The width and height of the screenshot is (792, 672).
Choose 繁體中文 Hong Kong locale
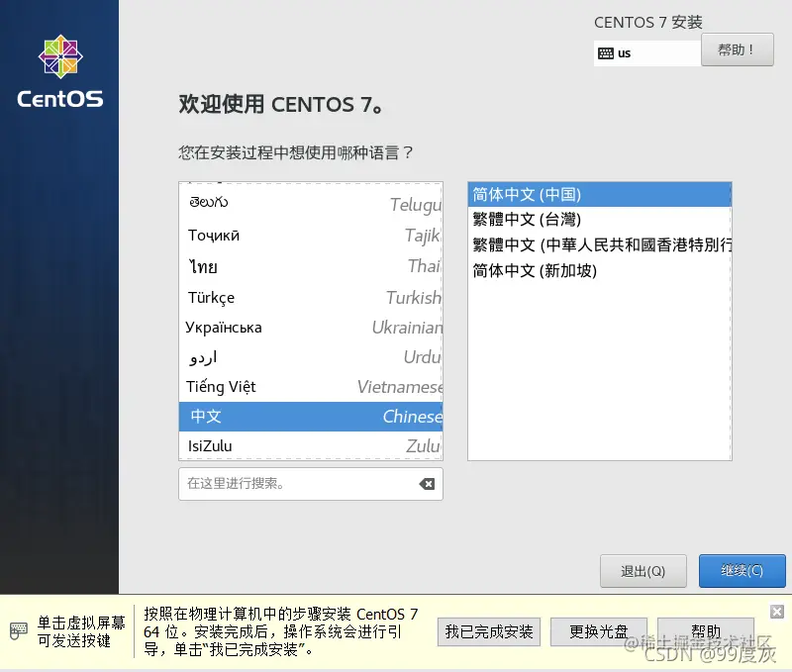[600, 244]
